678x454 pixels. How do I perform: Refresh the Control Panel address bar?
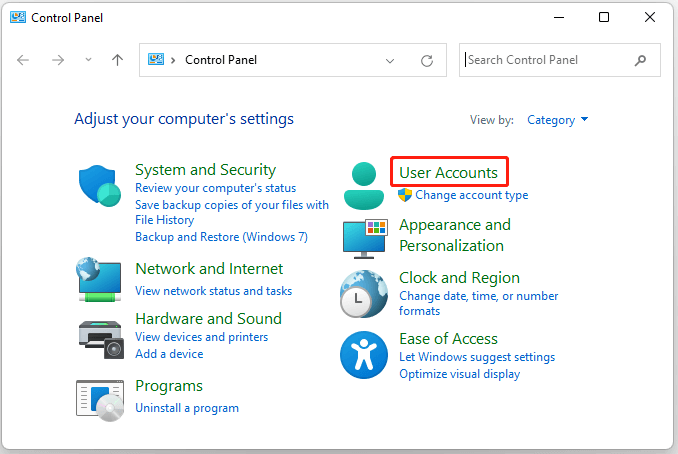coord(427,60)
